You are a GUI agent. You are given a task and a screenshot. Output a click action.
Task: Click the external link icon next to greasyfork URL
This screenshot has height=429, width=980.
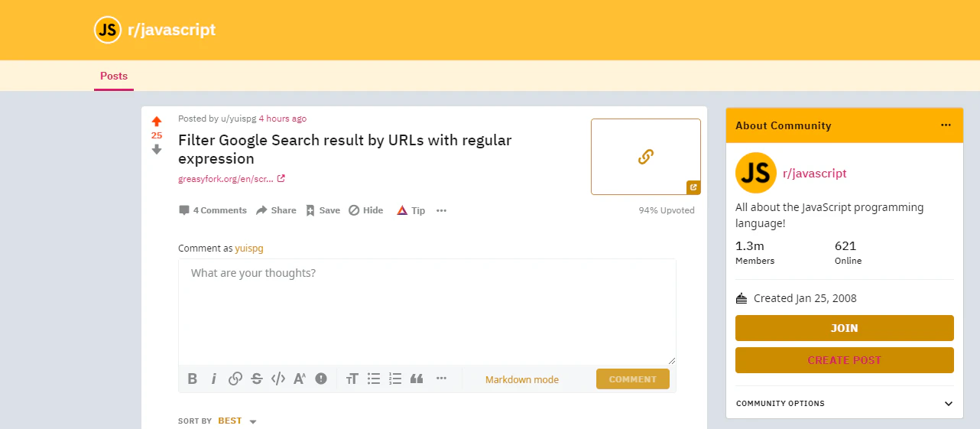pos(281,179)
